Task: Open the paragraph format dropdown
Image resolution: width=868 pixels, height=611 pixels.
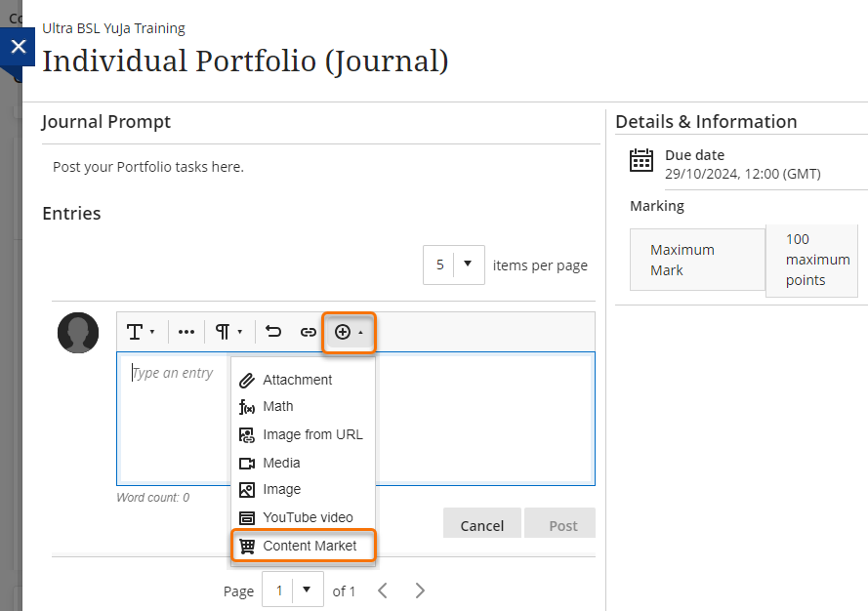Action: pyautogui.click(x=228, y=332)
